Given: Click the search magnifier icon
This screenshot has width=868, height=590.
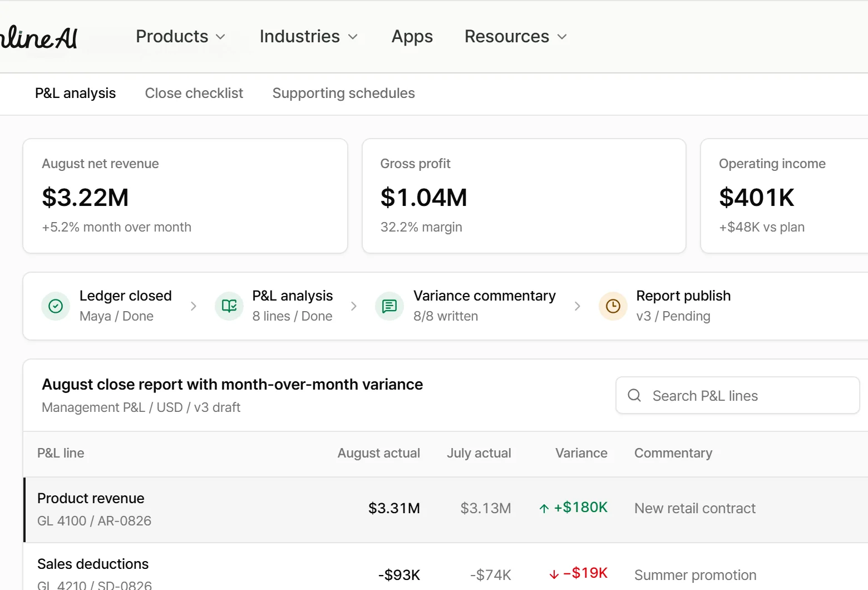Looking at the screenshot, I should pyautogui.click(x=634, y=395).
